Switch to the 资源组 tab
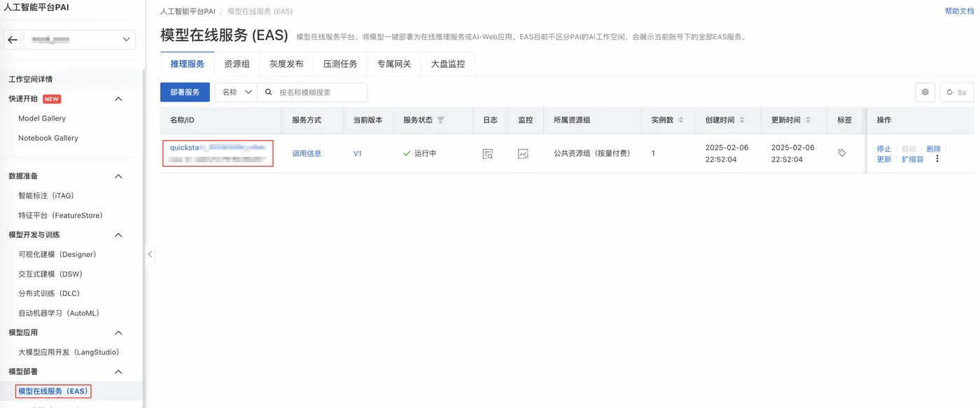The width and height of the screenshot is (980, 408). point(237,64)
